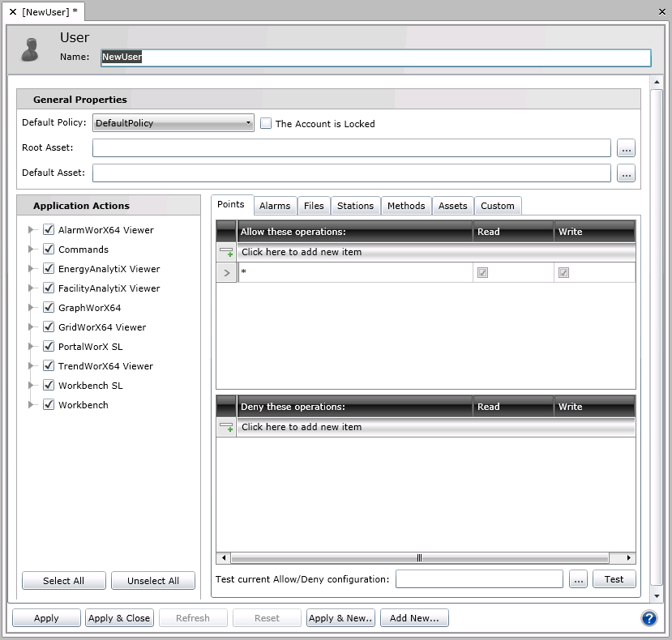
Task: Expand the Workbench SL tree node
Action: point(32,386)
